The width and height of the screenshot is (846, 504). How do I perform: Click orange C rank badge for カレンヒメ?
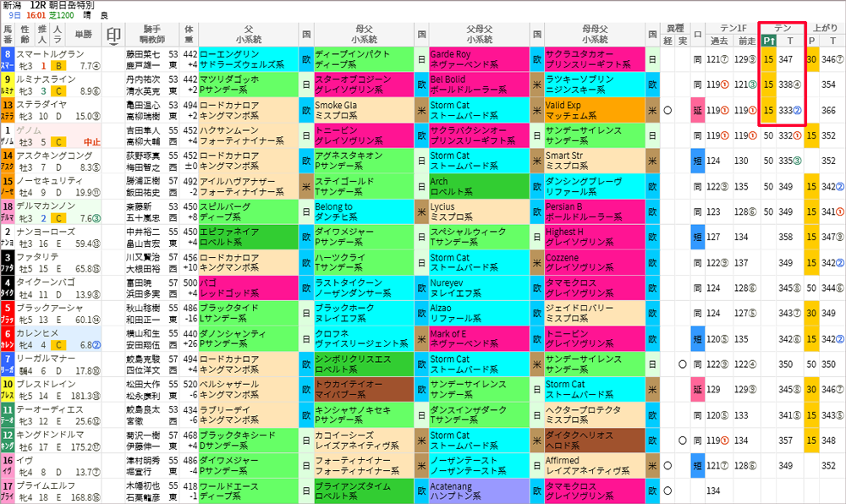[58, 345]
